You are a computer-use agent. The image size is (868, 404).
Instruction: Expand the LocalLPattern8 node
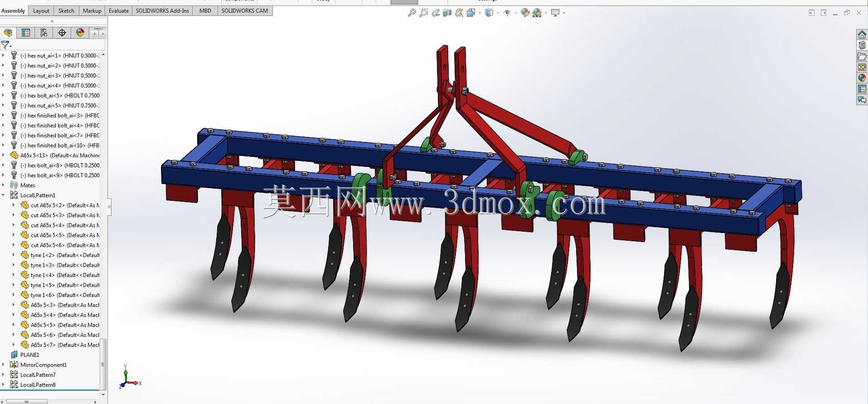pos(4,385)
